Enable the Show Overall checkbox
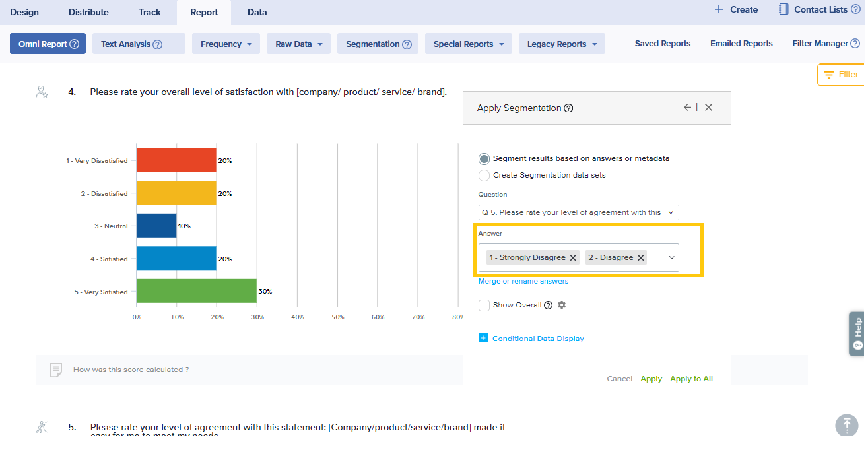The width and height of the screenshot is (868, 452). 484,306
